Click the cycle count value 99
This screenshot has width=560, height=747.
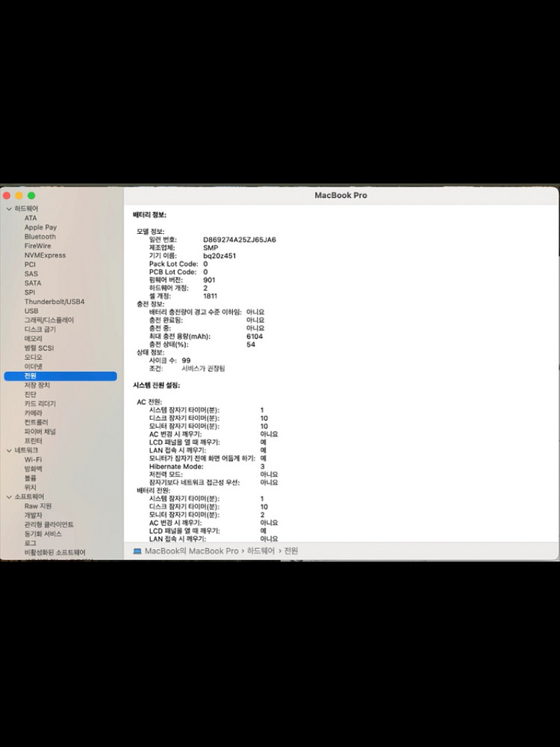click(186, 361)
